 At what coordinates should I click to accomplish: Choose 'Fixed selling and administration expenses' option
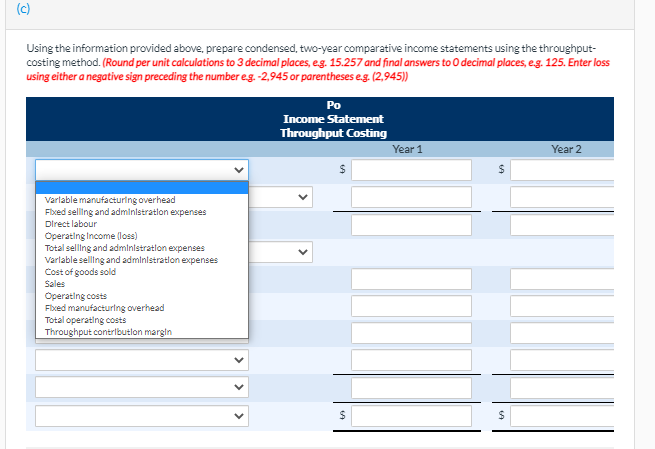coord(142,212)
